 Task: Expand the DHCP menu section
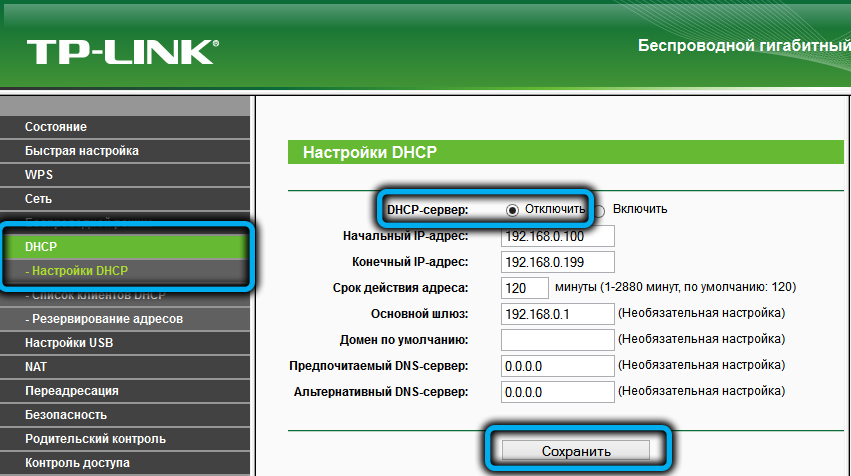(x=42, y=245)
